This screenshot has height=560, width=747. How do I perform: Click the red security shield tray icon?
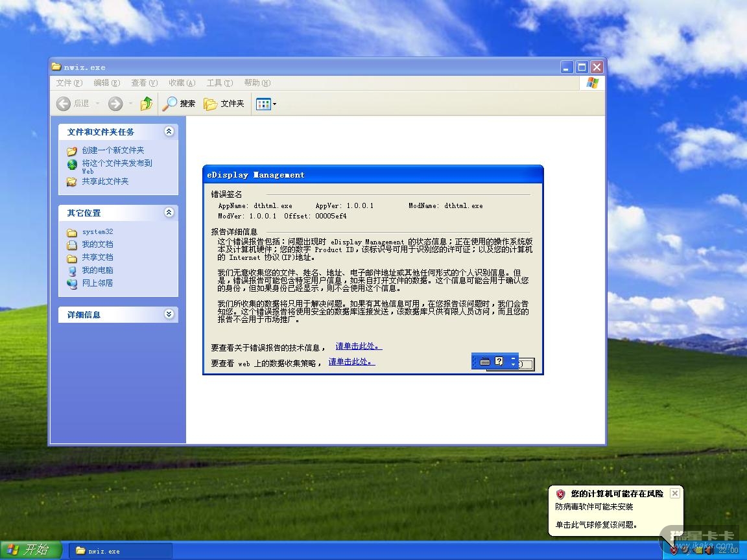click(x=674, y=550)
